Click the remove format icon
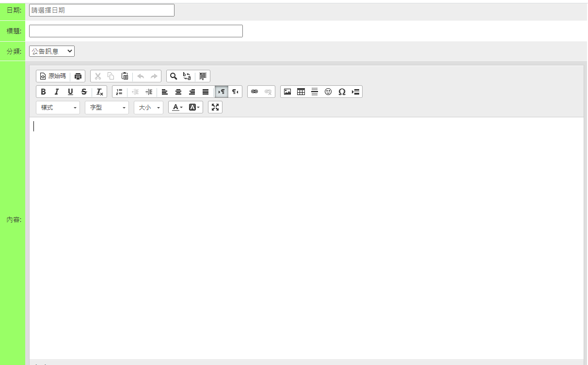 [x=99, y=92]
